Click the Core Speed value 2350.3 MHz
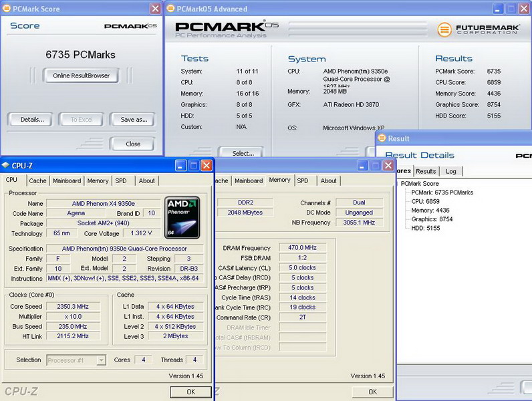 (x=73, y=306)
